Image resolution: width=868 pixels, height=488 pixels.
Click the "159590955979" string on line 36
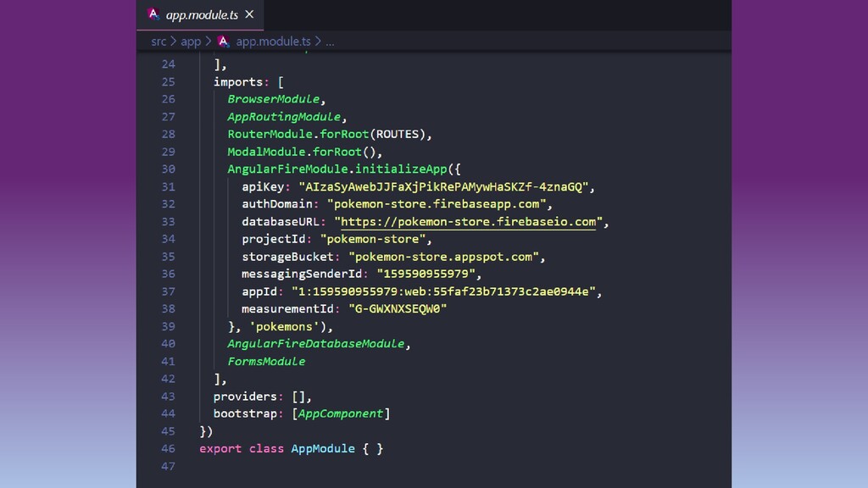pyautogui.click(x=426, y=274)
